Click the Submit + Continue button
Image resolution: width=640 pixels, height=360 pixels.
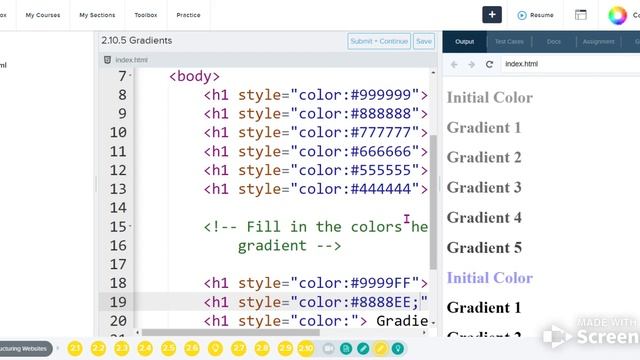(x=379, y=41)
